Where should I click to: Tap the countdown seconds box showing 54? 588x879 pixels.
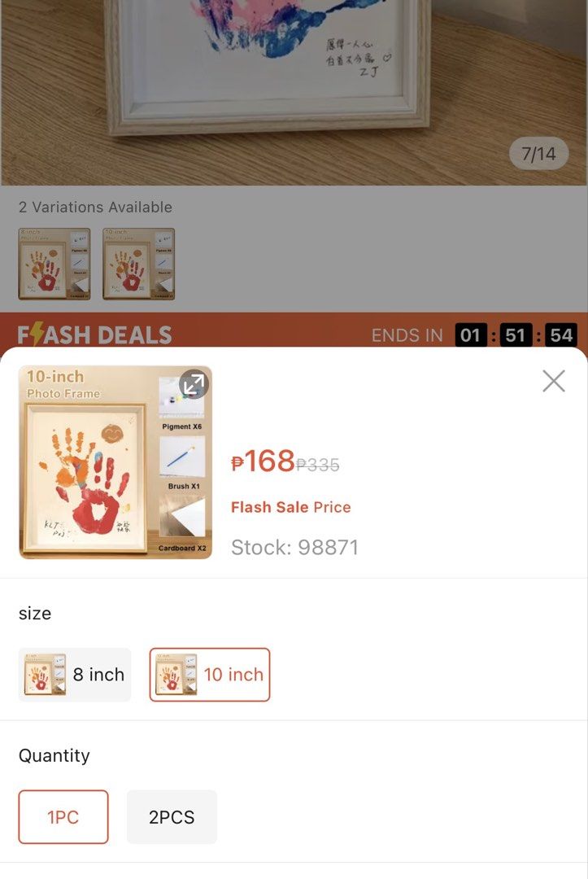click(561, 335)
